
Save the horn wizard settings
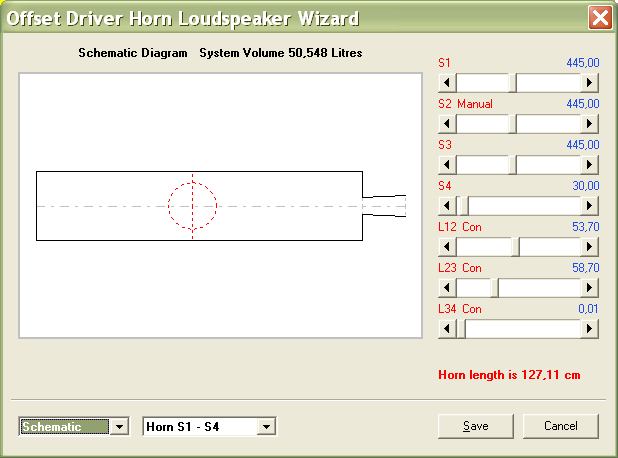click(x=476, y=426)
